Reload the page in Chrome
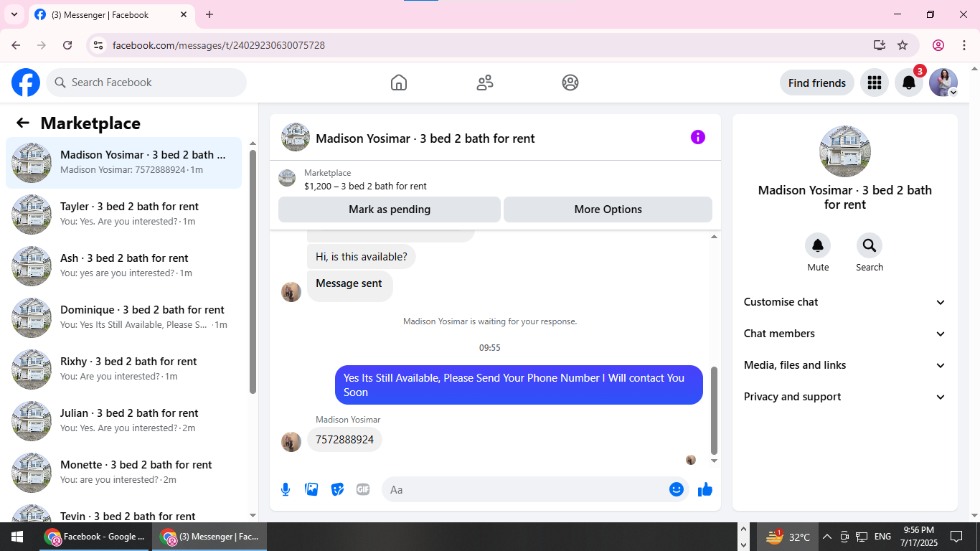This screenshot has width=980, height=551. point(67,45)
